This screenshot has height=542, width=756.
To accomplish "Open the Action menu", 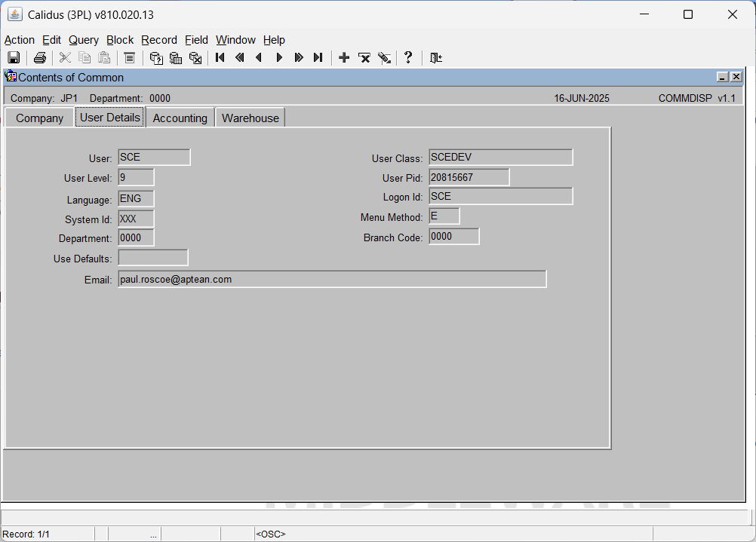I will pos(20,40).
